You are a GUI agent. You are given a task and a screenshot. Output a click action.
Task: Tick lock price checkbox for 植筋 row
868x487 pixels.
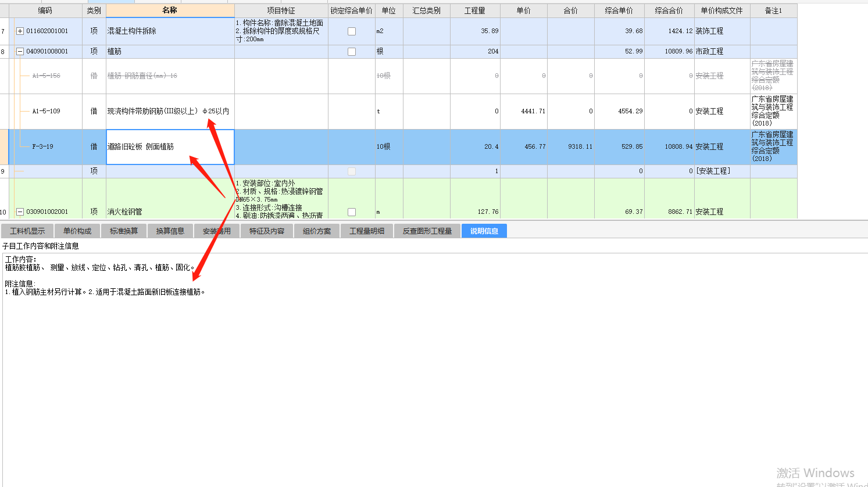pyautogui.click(x=352, y=52)
